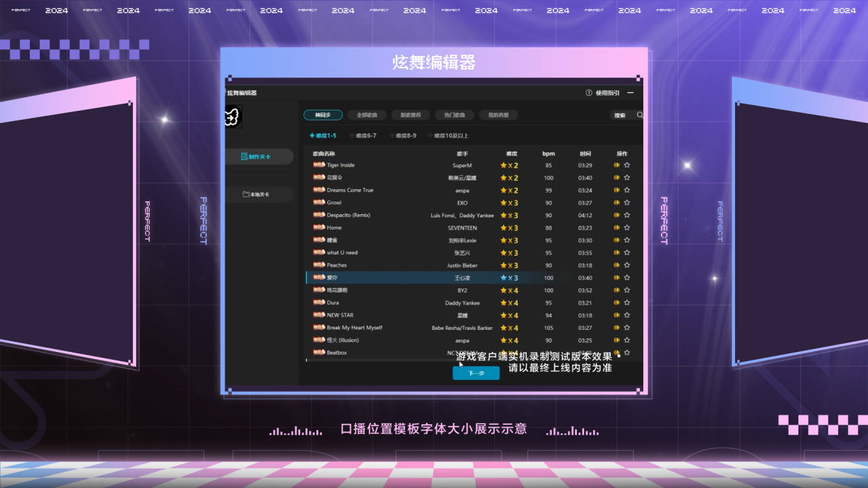This screenshot has height=488, width=868.
Task: Play the audition icon for Despacito (Remix)
Action: [616, 215]
